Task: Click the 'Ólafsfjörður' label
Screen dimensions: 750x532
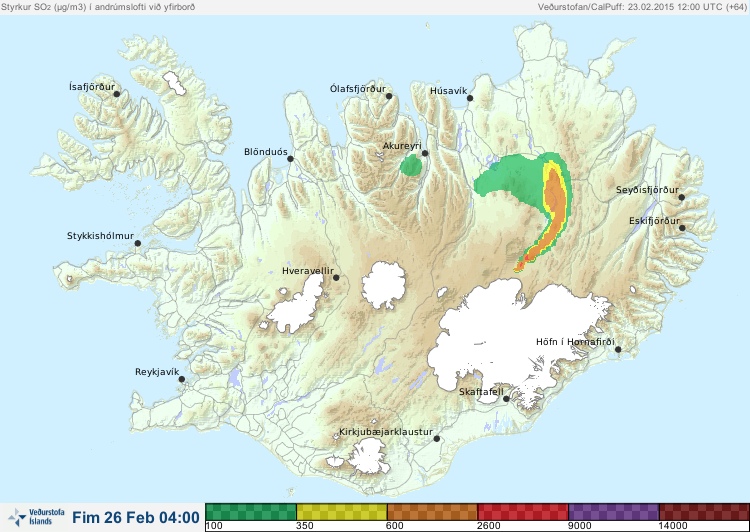Action: tap(358, 89)
